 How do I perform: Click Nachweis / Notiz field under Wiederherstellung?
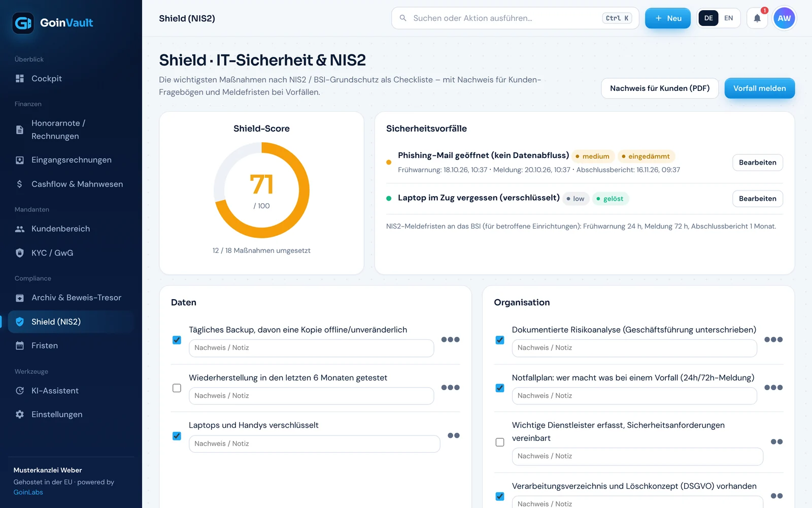click(x=312, y=396)
